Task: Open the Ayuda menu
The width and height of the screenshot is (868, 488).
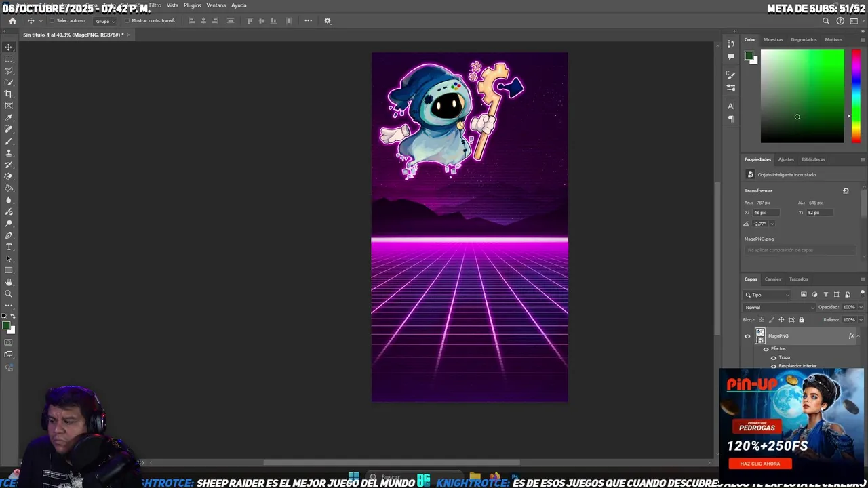Action: pyautogui.click(x=239, y=5)
